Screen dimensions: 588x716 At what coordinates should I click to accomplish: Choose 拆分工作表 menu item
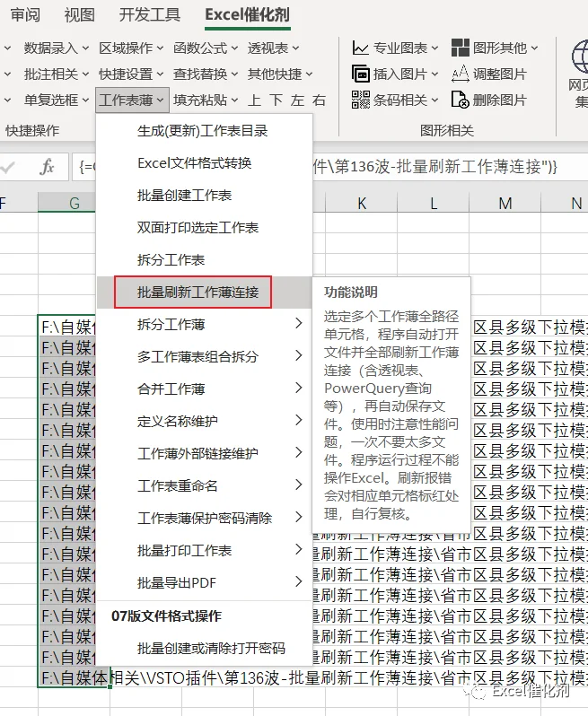[204, 260]
